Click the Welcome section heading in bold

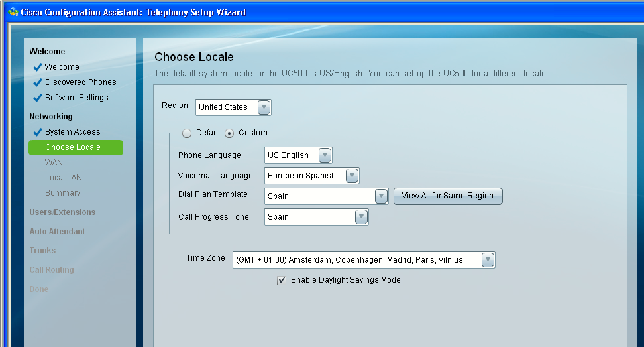[x=47, y=52]
